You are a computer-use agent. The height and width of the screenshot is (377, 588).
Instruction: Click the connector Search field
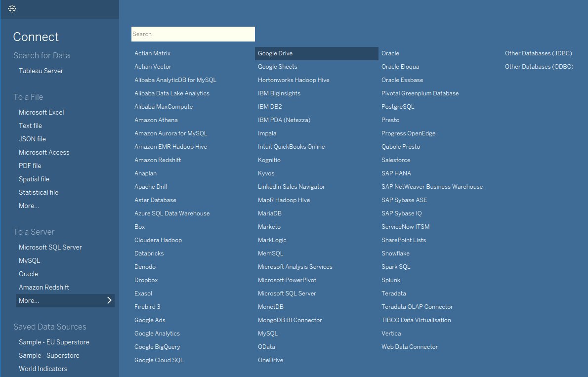tap(193, 34)
